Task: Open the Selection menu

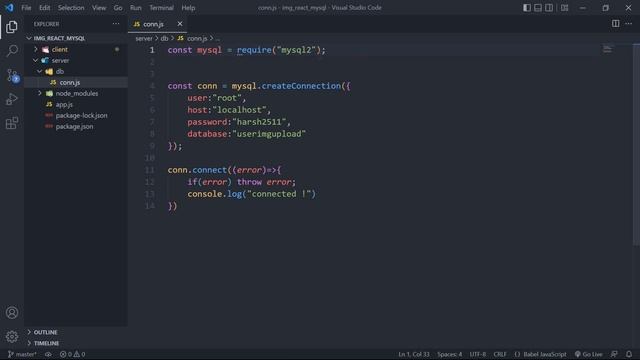Action: click(71, 8)
